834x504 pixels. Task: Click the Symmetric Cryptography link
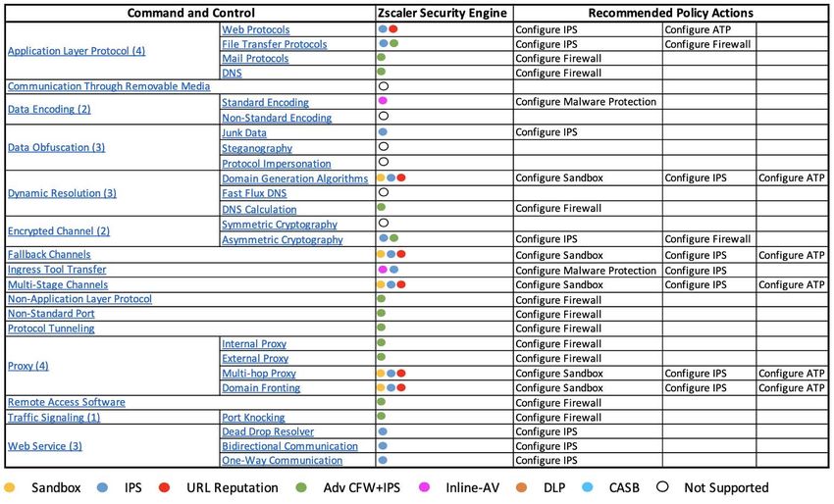point(280,225)
